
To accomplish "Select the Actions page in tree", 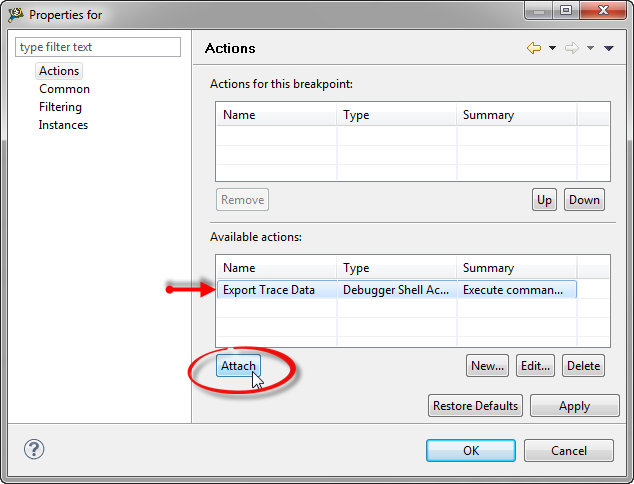I will (x=59, y=71).
